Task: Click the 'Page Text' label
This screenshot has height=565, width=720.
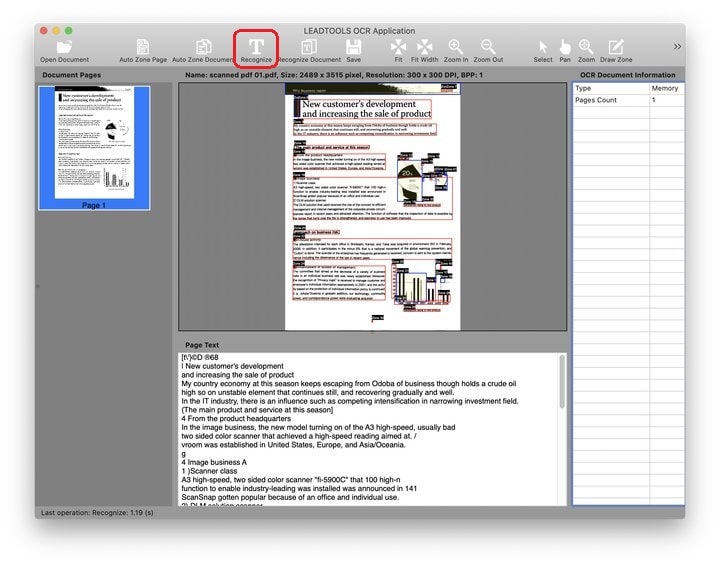Action: 202,345
